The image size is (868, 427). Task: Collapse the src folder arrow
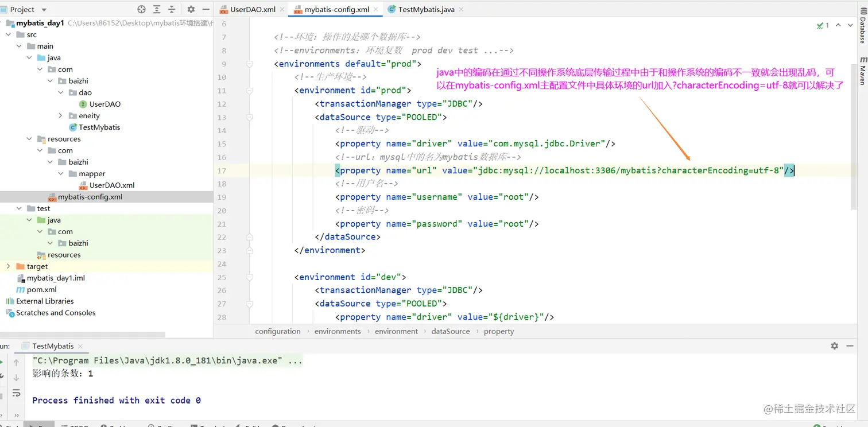pyautogui.click(x=8, y=35)
